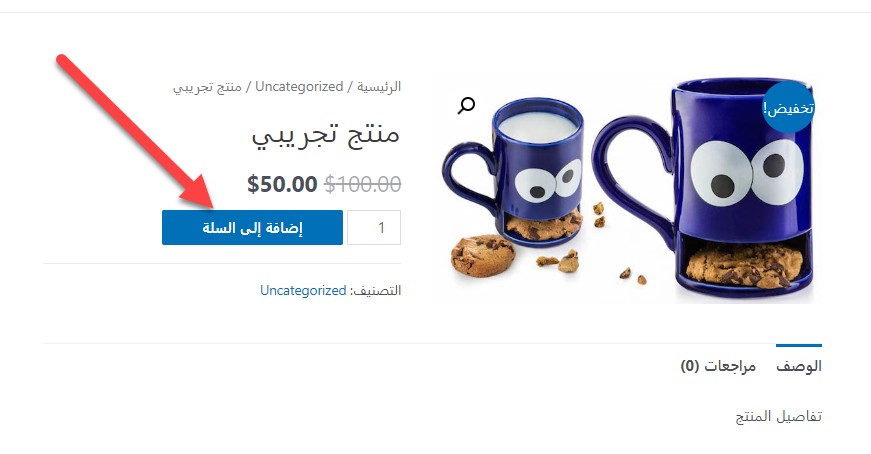
Task: Open the الرئيسية breadcrumb link
Action: coord(379,87)
